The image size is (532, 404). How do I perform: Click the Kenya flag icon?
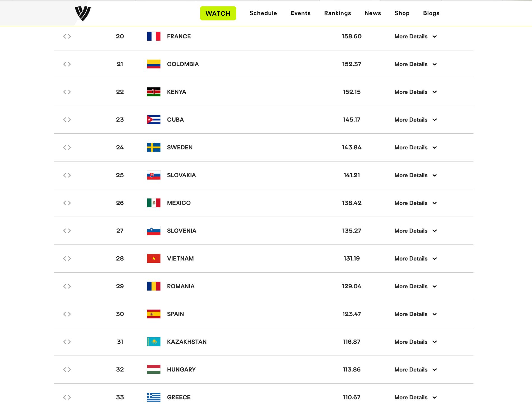(x=154, y=92)
